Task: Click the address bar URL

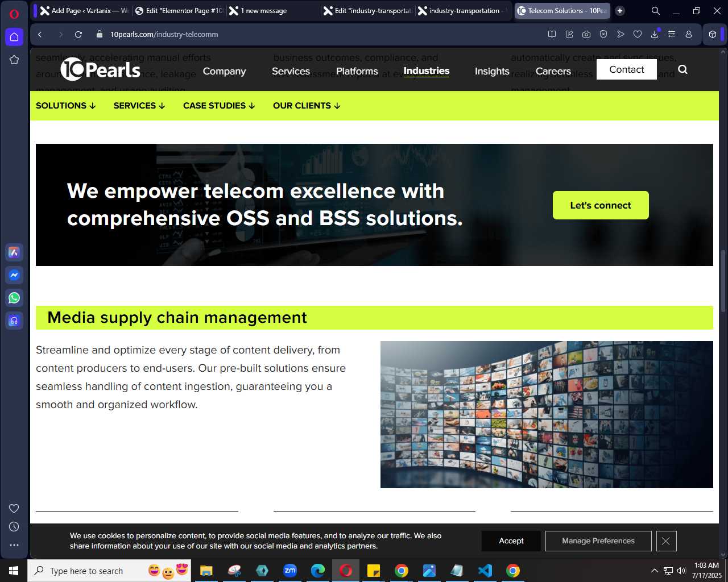Action: click(164, 34)
